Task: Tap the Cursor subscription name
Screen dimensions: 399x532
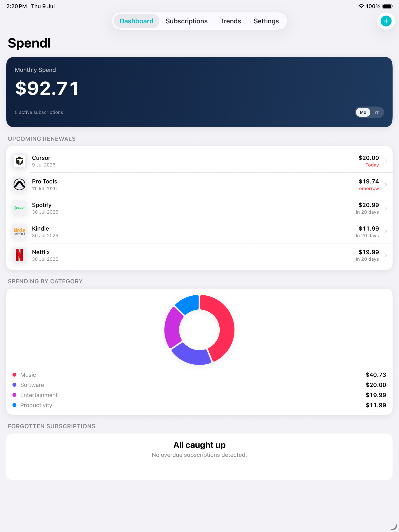Action: point(41,158)
